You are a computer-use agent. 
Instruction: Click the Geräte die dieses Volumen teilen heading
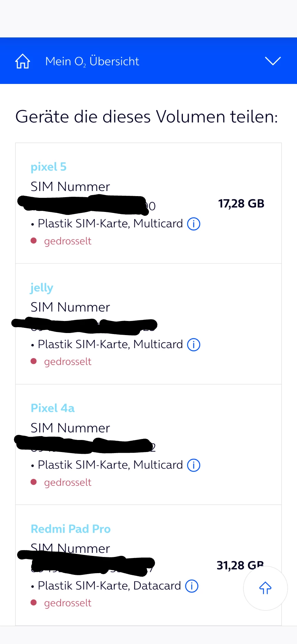pos(146,117)
